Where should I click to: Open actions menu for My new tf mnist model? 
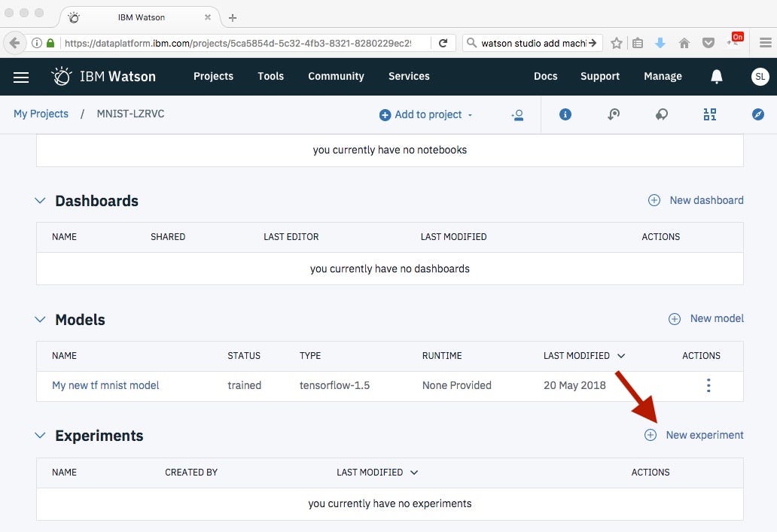708,385
